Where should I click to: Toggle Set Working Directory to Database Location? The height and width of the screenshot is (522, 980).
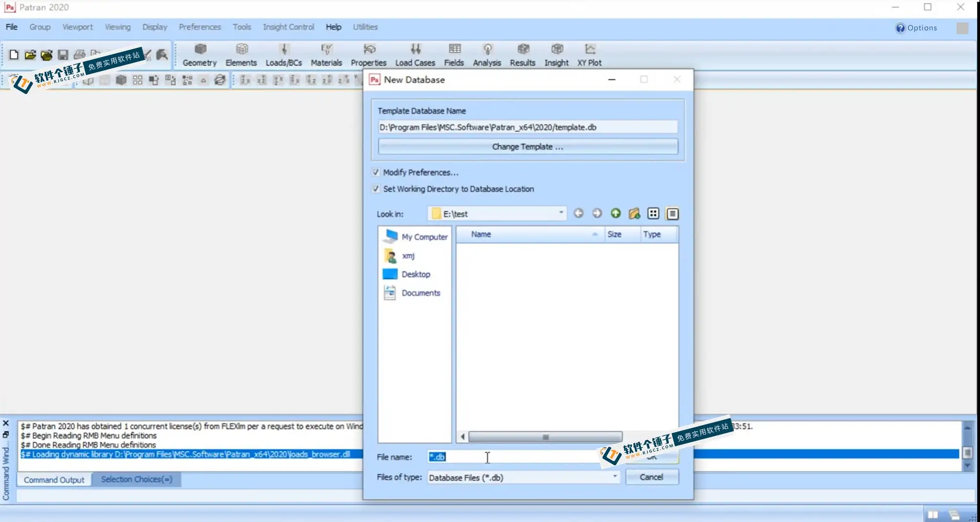pos(375,189)
